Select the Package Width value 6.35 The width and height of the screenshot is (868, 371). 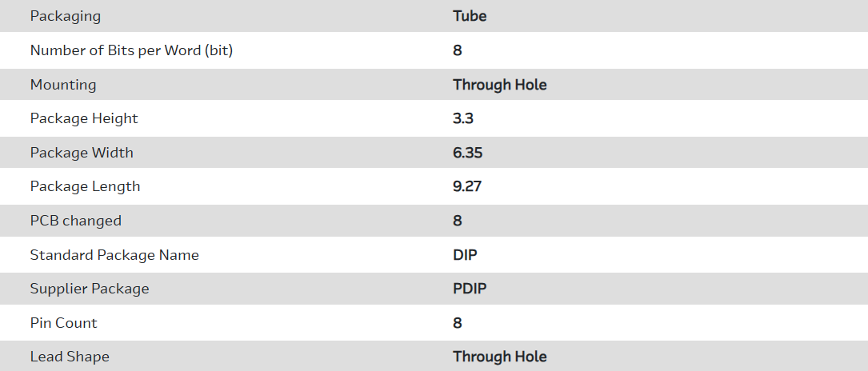pos(468,153)
